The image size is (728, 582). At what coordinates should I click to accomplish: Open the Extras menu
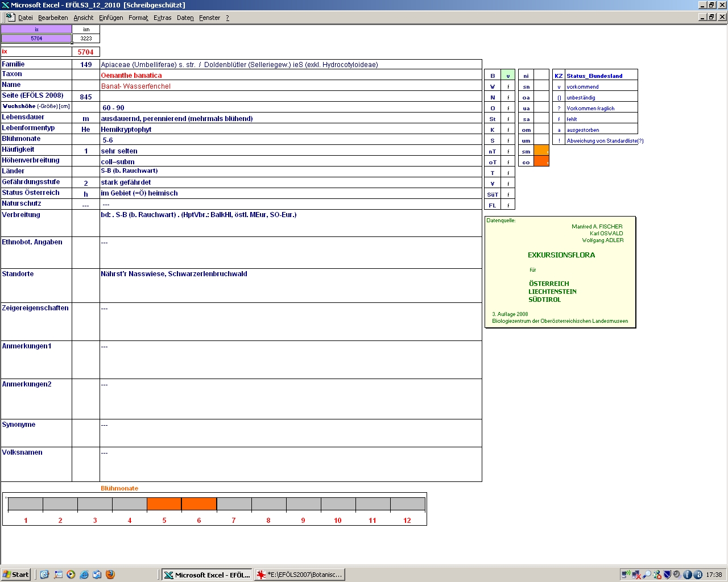(x=163, y=18)
